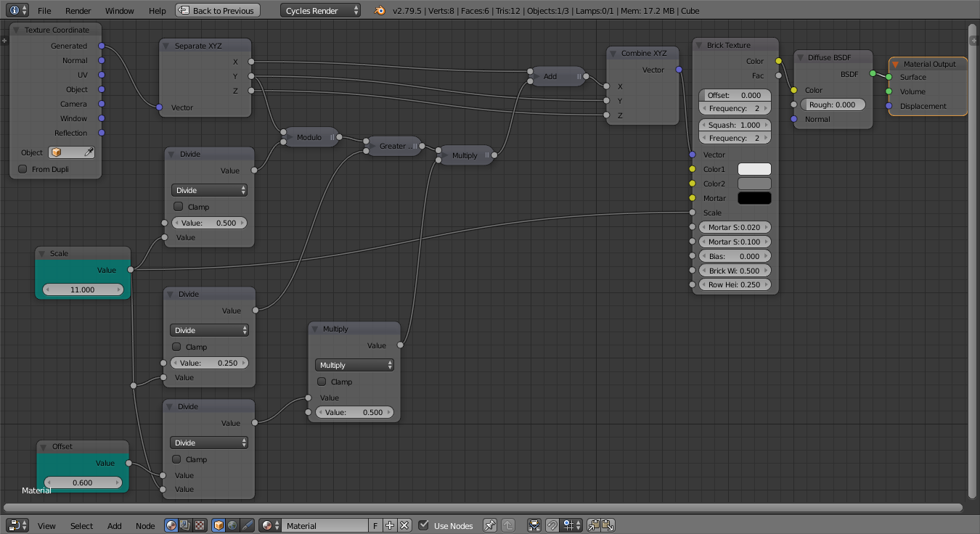Open the Render menu

78,10
